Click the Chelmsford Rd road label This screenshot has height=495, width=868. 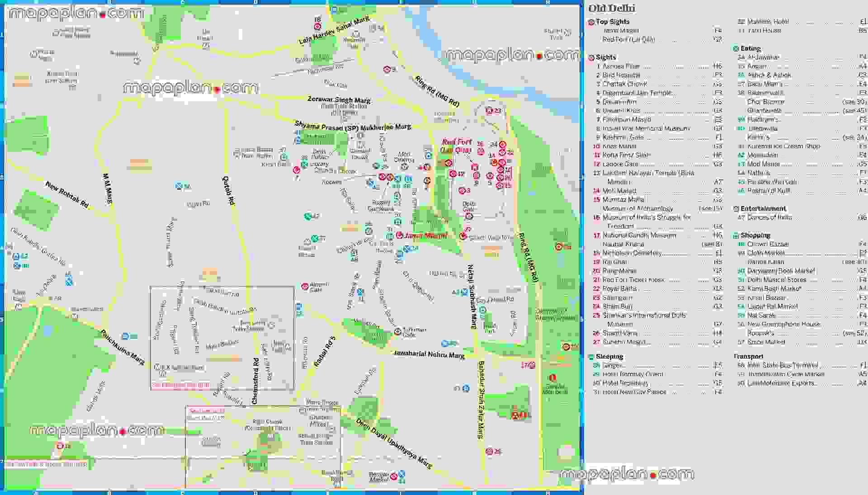255,381
